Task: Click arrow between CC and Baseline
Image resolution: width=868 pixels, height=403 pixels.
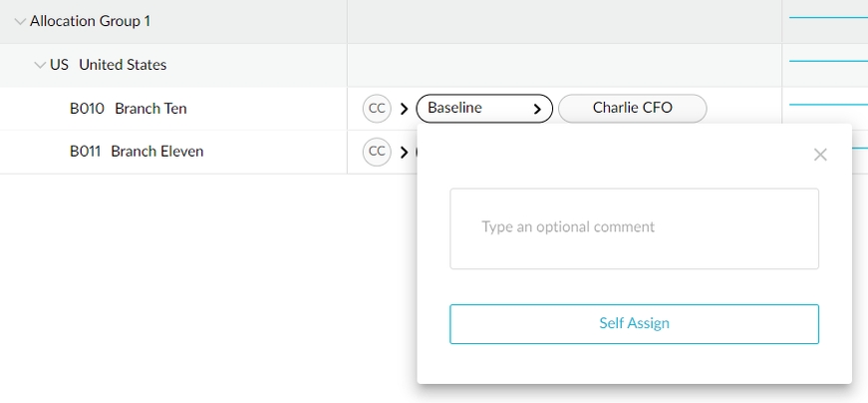Action: (x=404, y=109)
